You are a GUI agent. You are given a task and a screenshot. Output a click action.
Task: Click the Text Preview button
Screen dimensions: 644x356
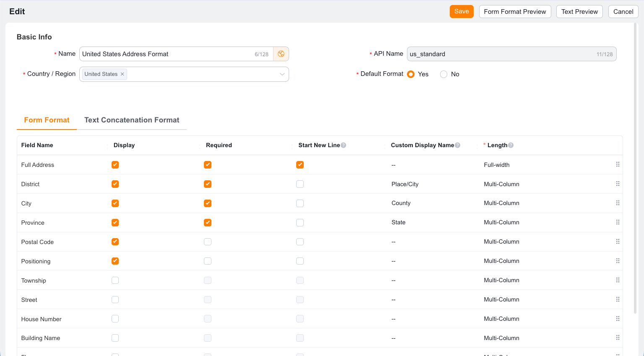[x=579, y=11]
